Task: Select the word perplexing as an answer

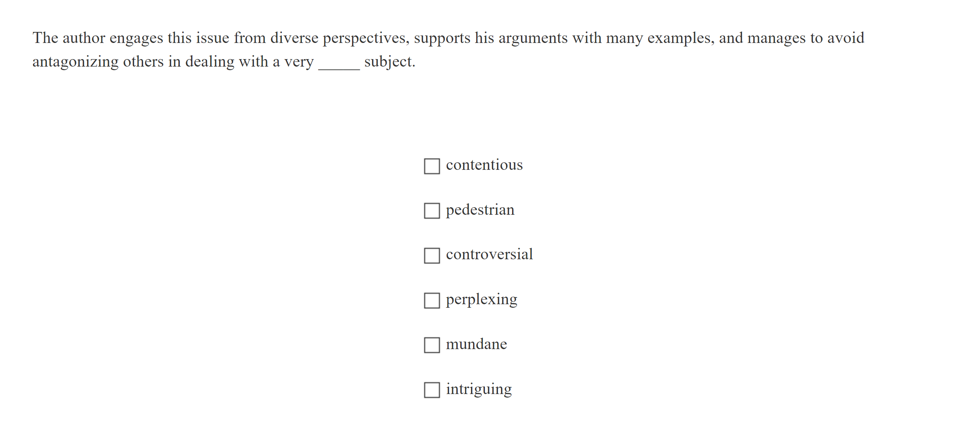Action: [x=482, y=299]
